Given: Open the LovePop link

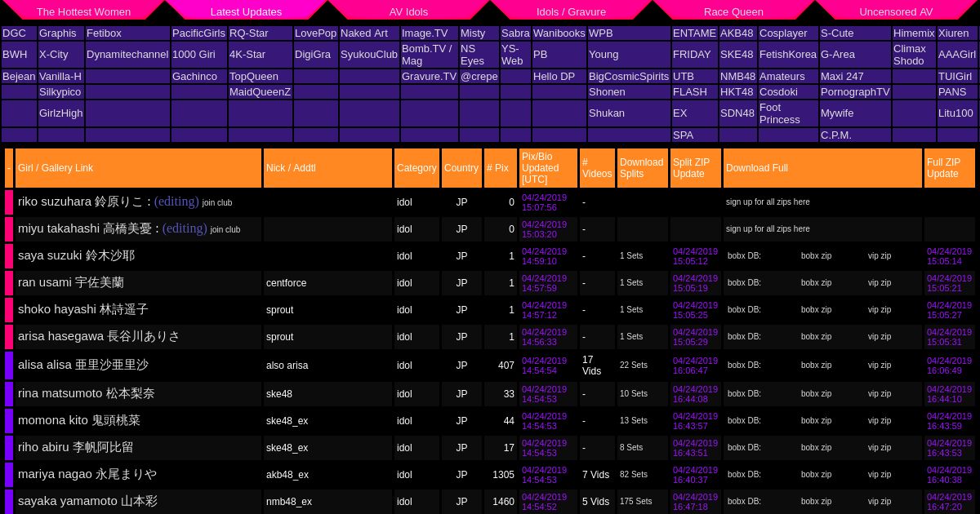Looking at the screenshot, I should 315,33.
